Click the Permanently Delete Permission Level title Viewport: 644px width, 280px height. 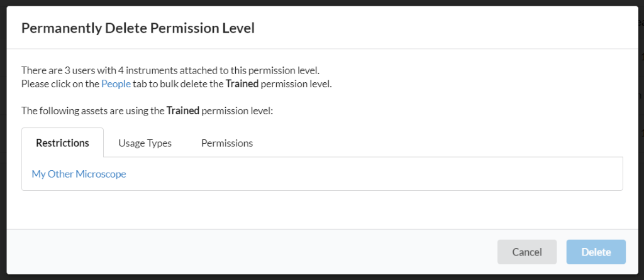click(138, 28)
